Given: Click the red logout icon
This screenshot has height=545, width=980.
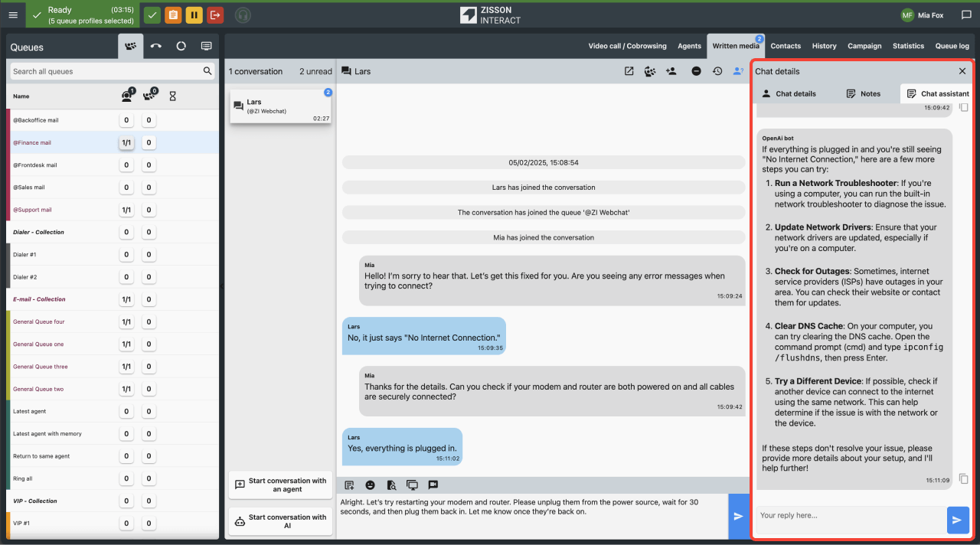Looking at the screenshot, I should 215,15.
